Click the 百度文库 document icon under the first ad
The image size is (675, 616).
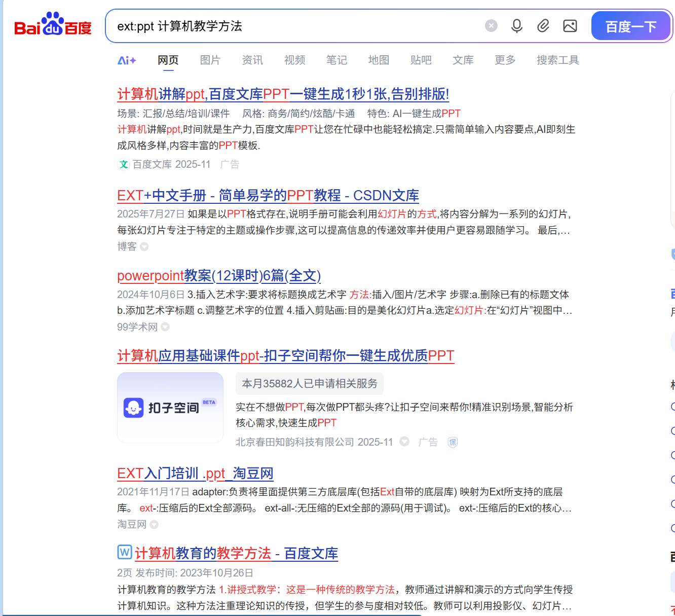click(124, 164)
